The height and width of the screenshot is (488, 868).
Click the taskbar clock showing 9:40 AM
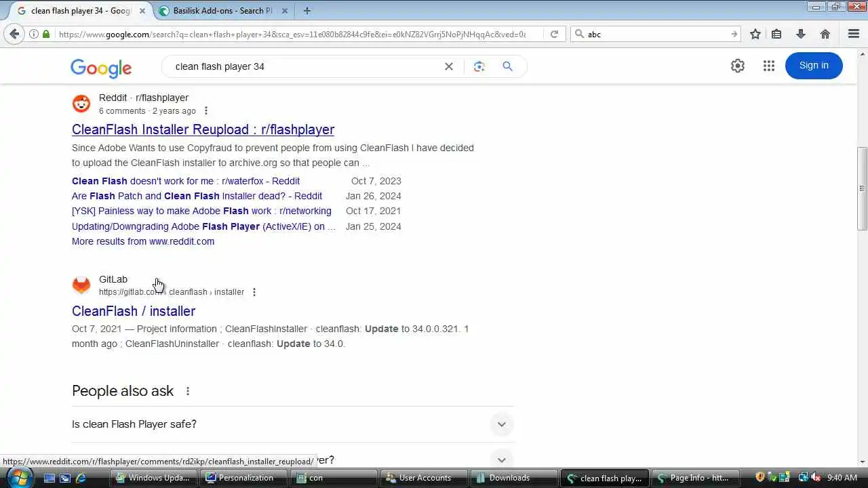click(x=842, y=478)
